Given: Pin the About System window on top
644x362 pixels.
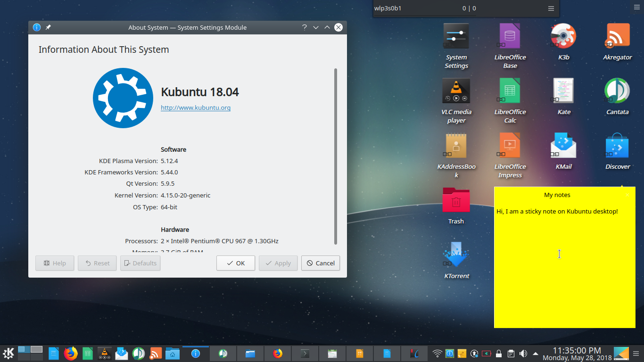Looking at the screenshot, I should 48,27.
